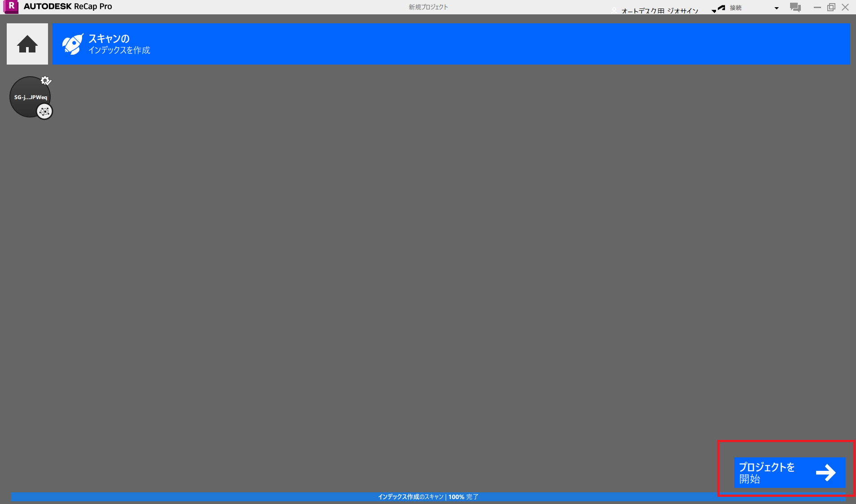Open the feedback chat bubbles icon
This screenshot has width=856, height=504.
point(795,7)
